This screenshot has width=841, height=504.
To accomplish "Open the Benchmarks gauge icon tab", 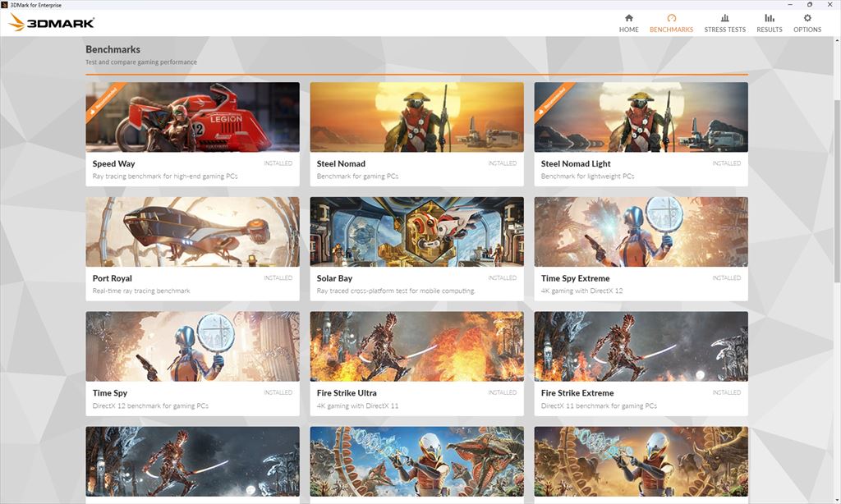I will coord(671,18).
